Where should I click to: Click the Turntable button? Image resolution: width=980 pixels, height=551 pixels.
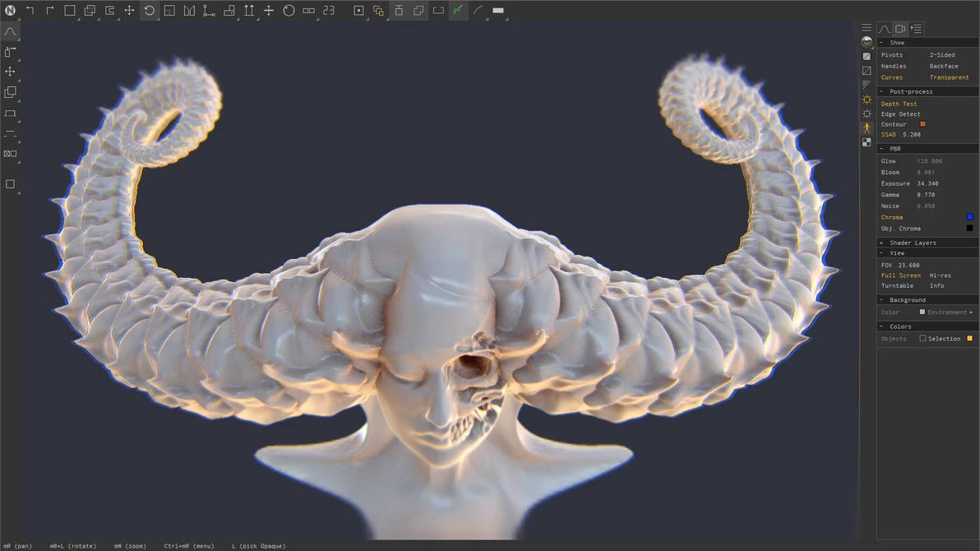pyautogui.click(x=897, y=286)
